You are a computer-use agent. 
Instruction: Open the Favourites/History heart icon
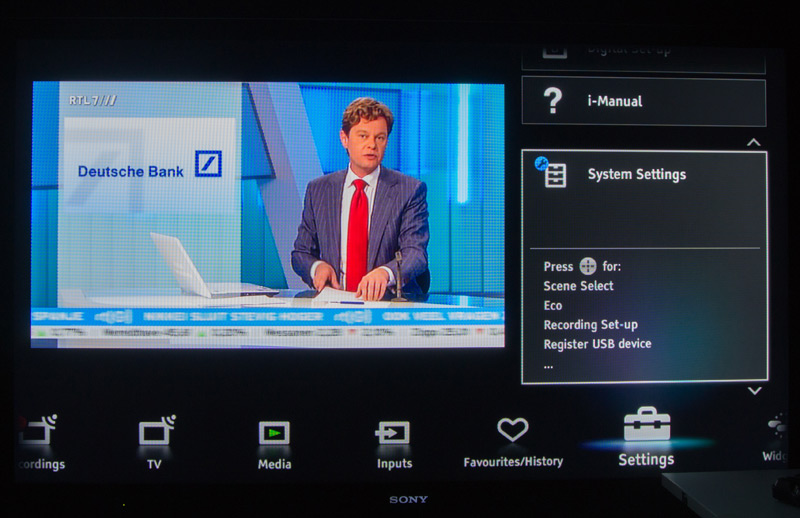click(x=513, y=429)
